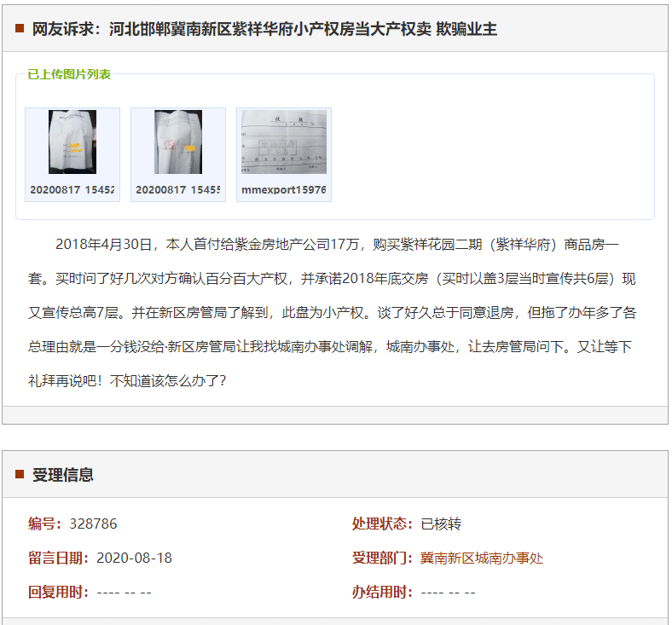This screenshot has width=672, height=625.
Task: Open the 冀南新区城南办事处 department link
Action: [x=481, y=558]
